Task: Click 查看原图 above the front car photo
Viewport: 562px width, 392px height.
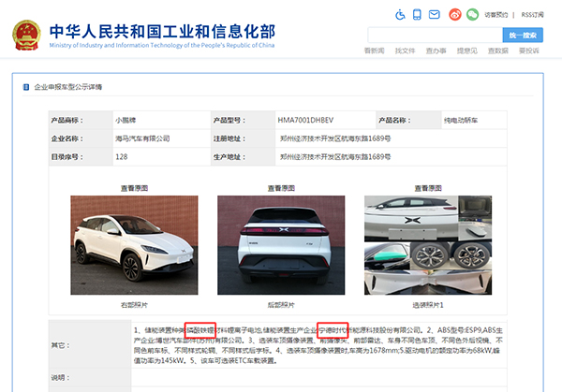Action: click(134, 188)
